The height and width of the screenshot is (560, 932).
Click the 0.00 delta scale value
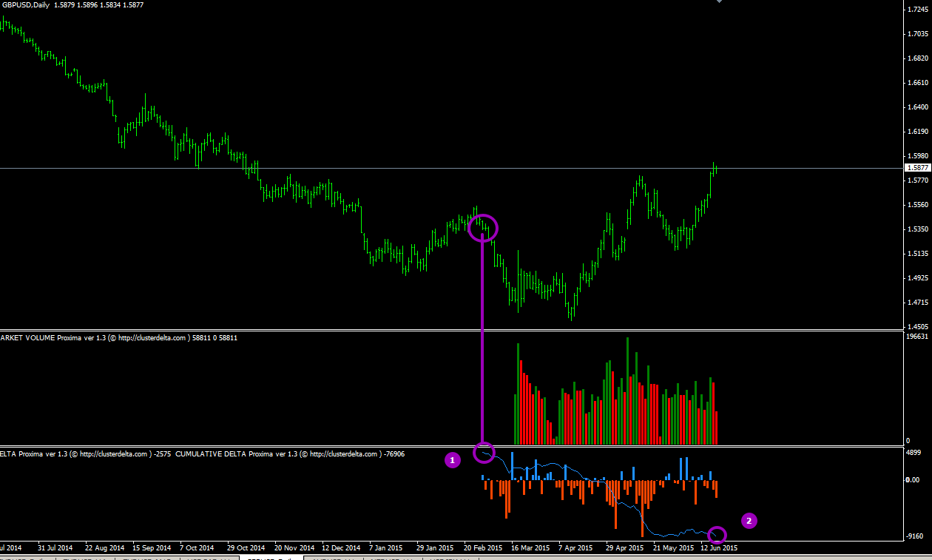tap(913, 480)
